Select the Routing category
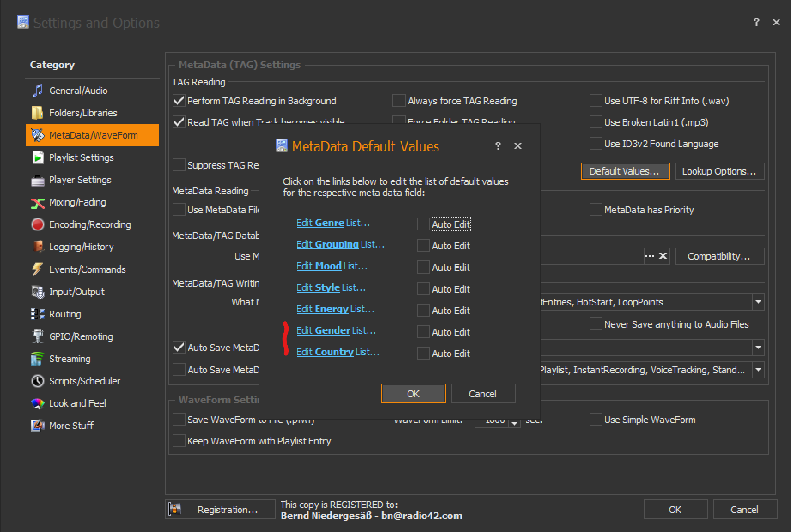This screenshot has width=791, height=532. 65,314
